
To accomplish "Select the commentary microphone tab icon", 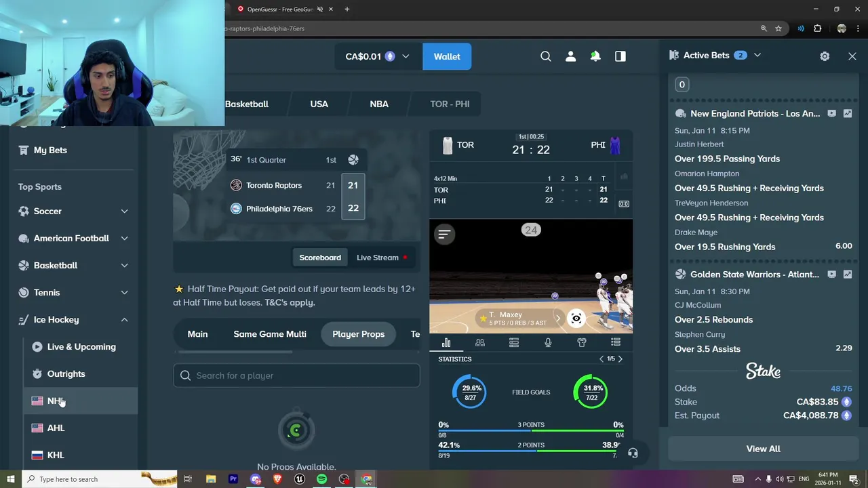I will (548, 343).
